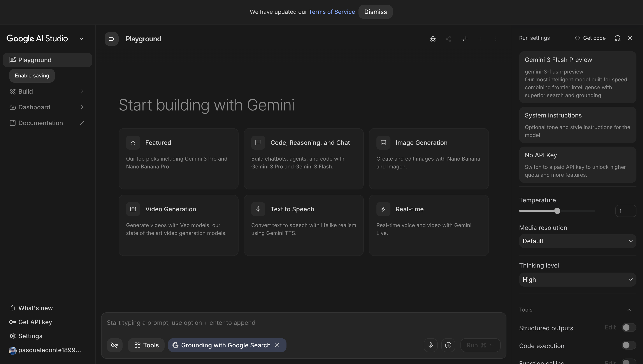Open compare mode with the arrows icon

[464, 39]
